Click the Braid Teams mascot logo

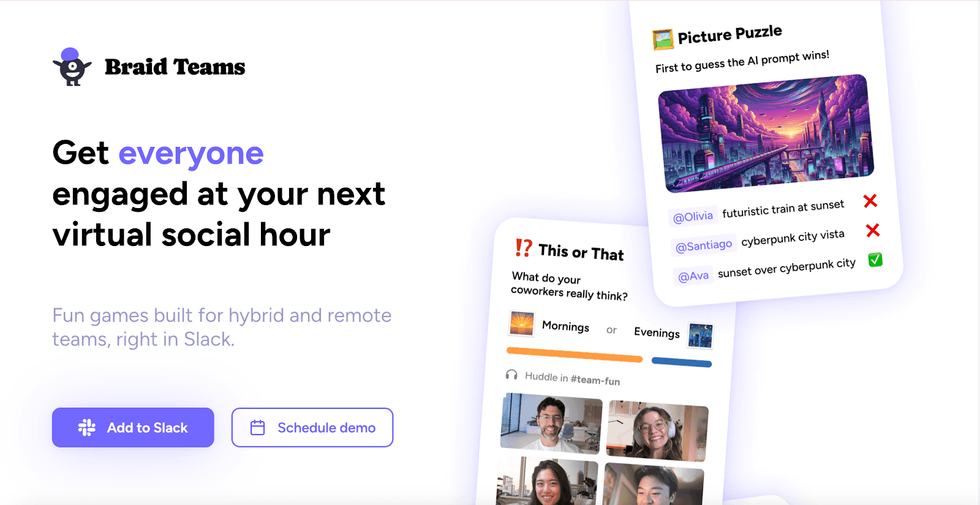pos(72,67)
